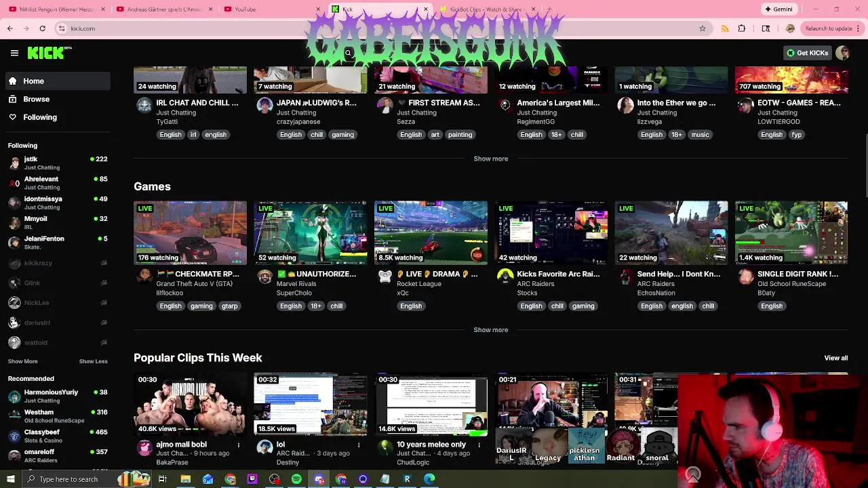Viewport: 868px width, 488px height.
Task: Open options menu for ajmo mali bobi clip
Action: (238, 445)
